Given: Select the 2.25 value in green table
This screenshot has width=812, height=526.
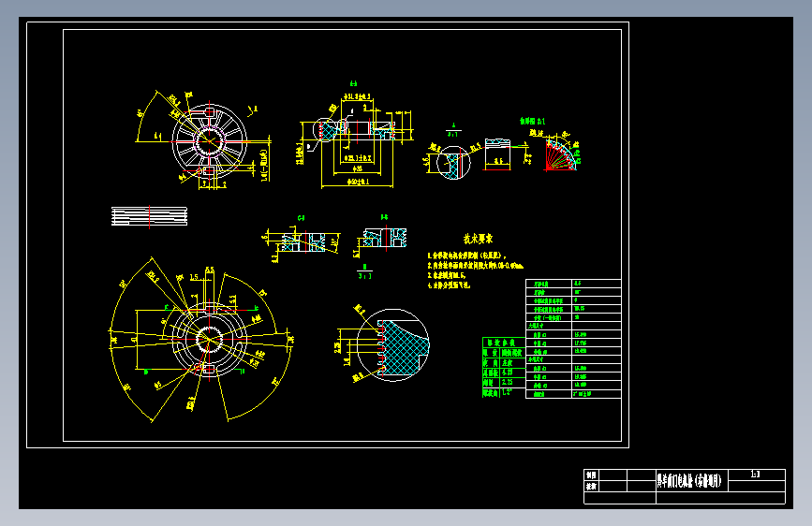Looking at the screenshot, I should (508, 382).
